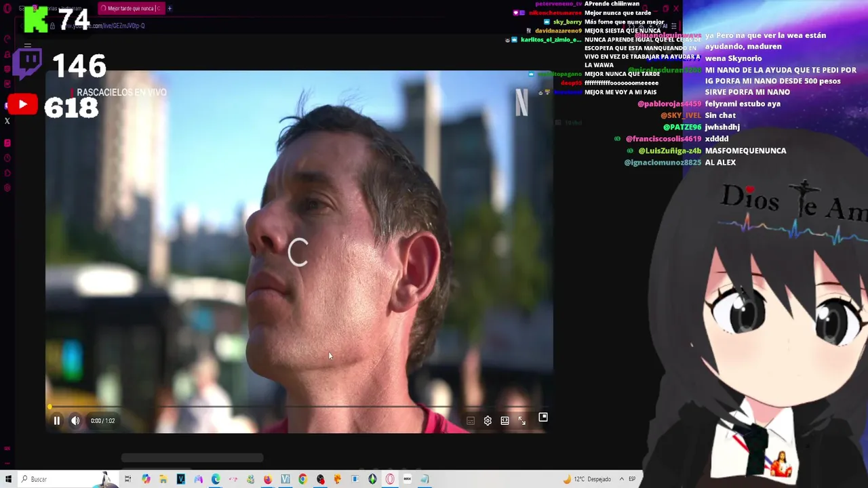
Task: Open File Explorer from the taskbar
Action: click(163, 479)
